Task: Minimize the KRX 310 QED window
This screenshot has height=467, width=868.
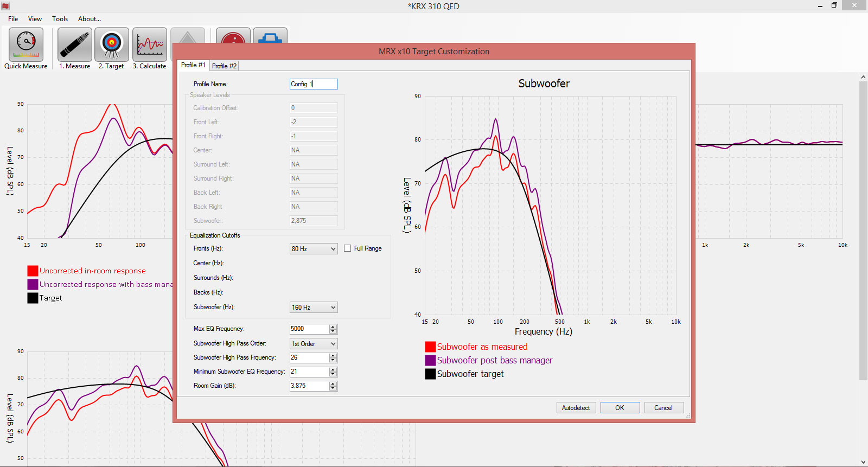Action: pos(820,5)
